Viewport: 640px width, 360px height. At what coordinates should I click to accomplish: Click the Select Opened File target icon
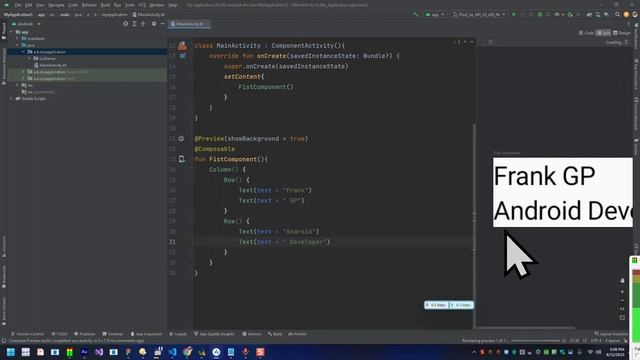(125, 24)
